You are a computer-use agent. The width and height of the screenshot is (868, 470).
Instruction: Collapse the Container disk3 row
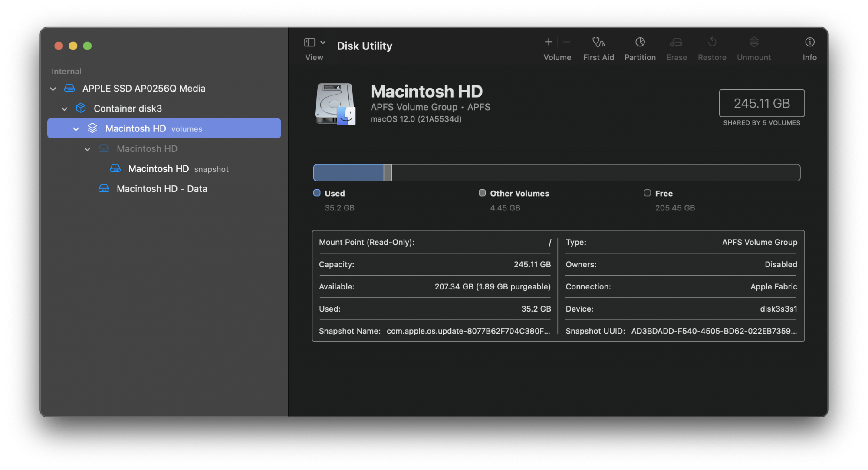pyautogui.click(x=64, y=108)
